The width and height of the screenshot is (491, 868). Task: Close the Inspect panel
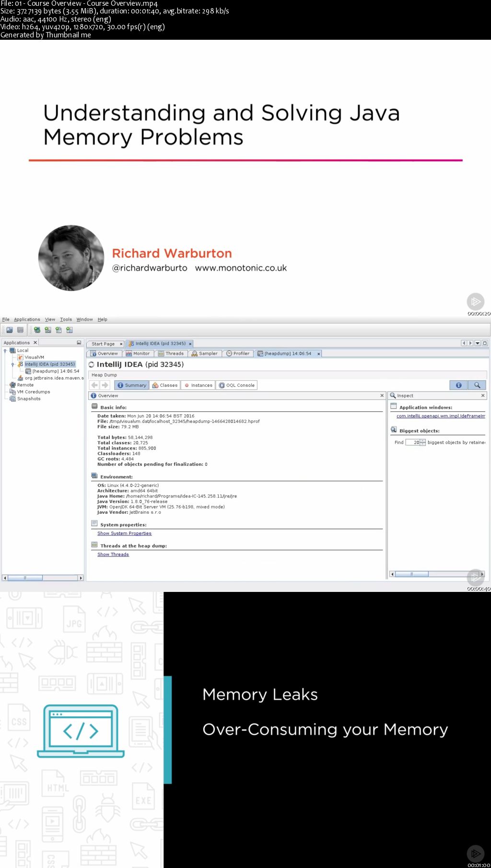click(483, 395)
